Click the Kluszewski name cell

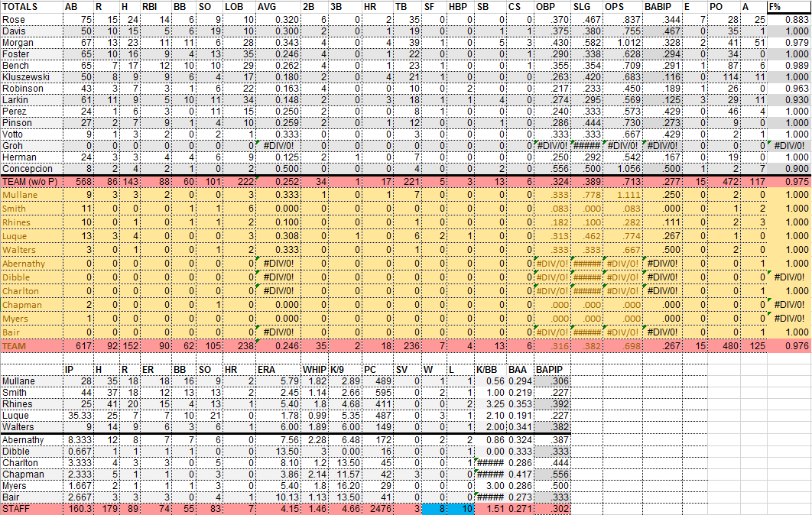coord(31,76)
